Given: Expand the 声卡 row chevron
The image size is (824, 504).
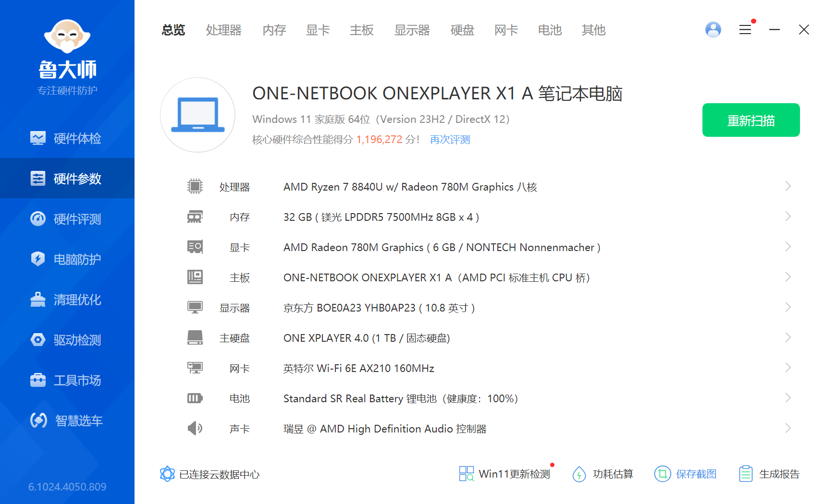Looking at the screenshot, I should coord(788,428).
